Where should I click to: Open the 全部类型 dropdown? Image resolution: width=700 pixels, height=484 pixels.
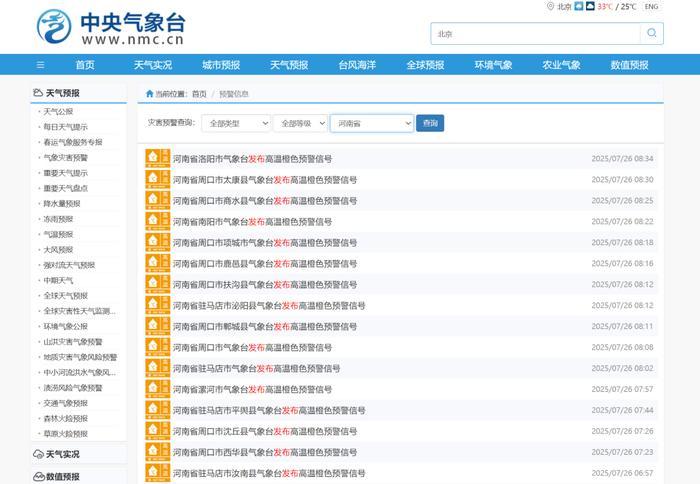235,123
